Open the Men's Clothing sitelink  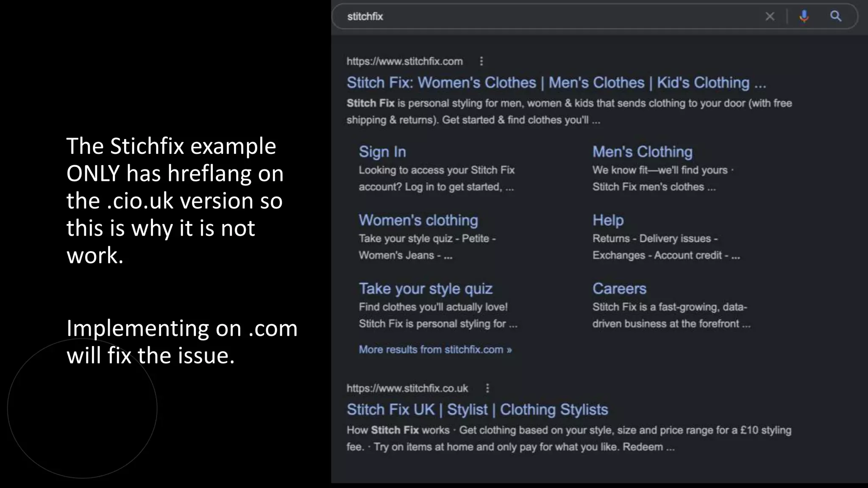click(642, 152)
